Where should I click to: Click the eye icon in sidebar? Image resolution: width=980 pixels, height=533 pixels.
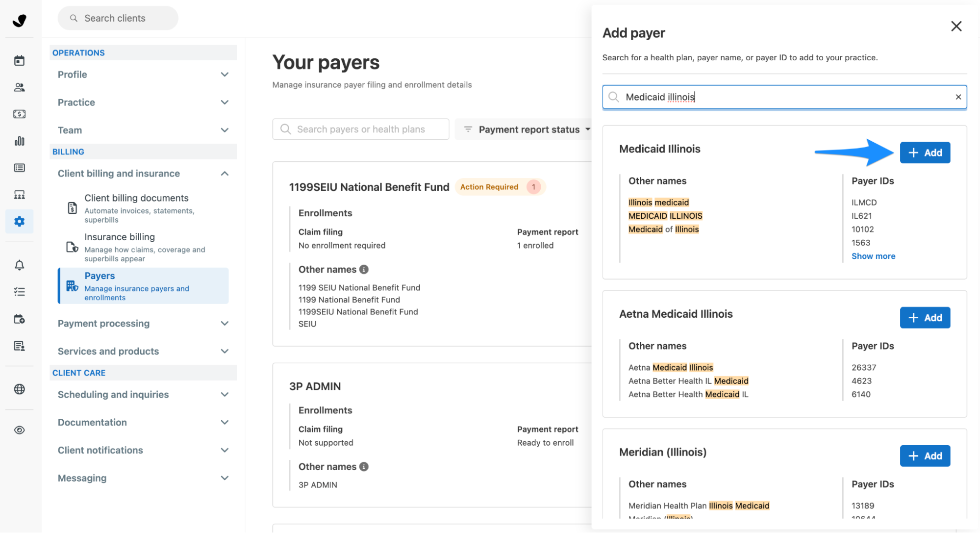(19, 430)
